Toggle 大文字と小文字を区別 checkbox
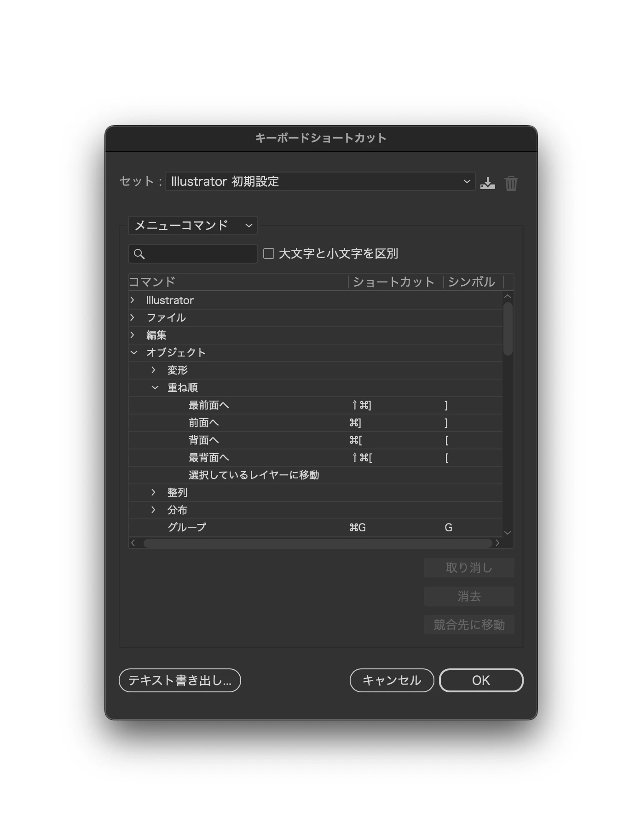 point(268,253)
